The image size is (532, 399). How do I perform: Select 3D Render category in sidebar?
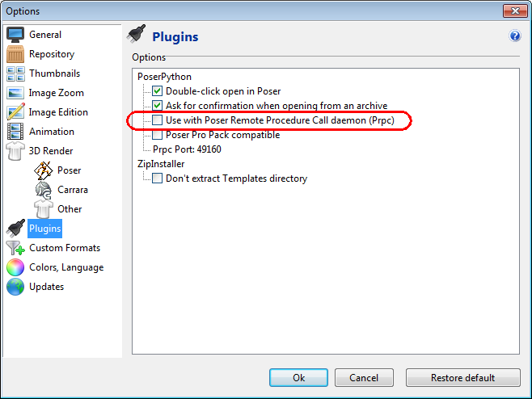51,151
